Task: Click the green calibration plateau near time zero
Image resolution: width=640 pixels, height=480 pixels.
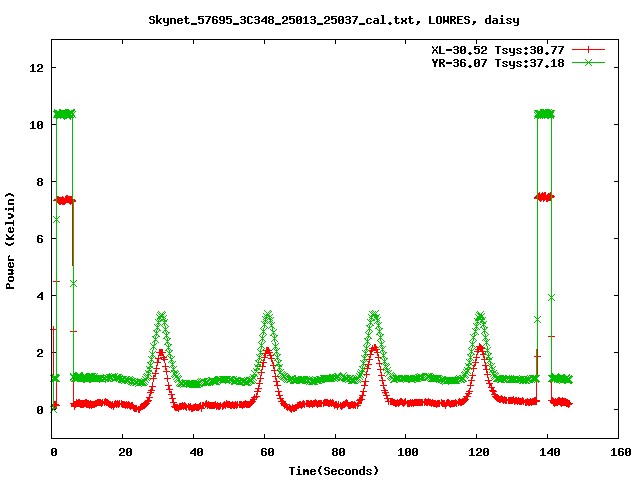Action: coord(64,114)
